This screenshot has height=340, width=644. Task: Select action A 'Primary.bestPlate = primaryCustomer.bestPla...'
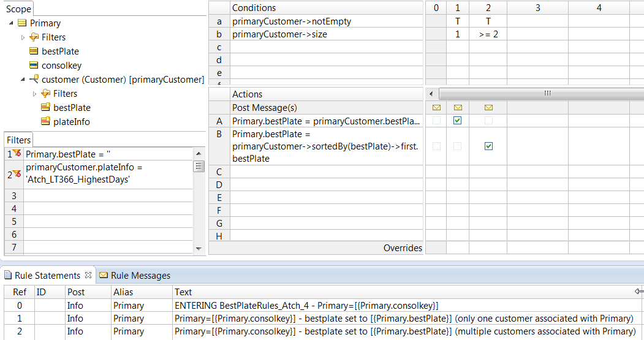point(327,121)
